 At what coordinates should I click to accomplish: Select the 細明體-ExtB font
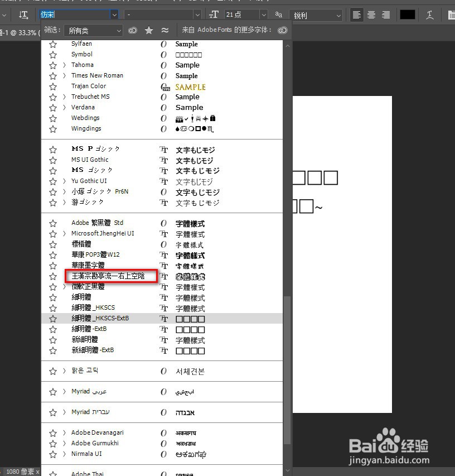pyautogui.click(x=89, y=329)
